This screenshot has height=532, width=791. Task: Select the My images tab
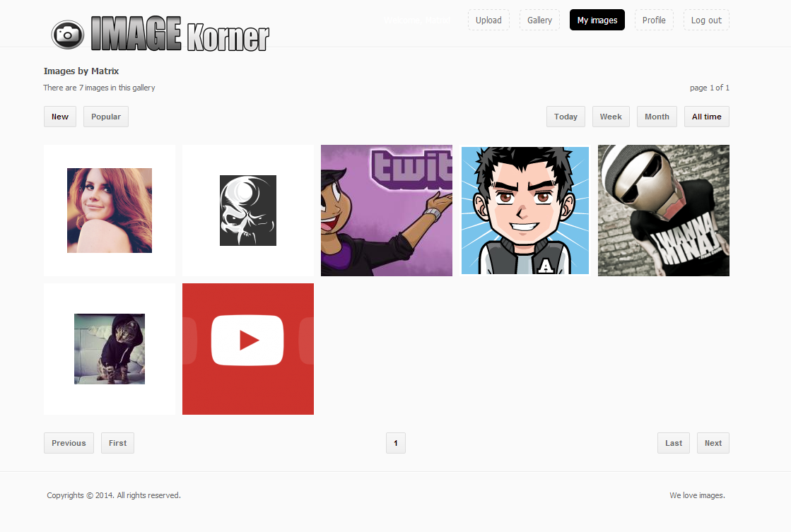coord(597,20)
